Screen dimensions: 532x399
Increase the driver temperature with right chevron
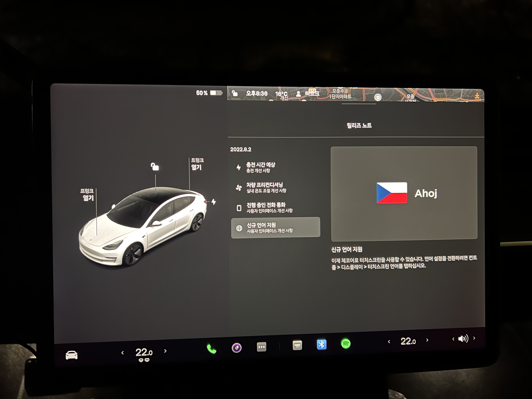[165, 351]
